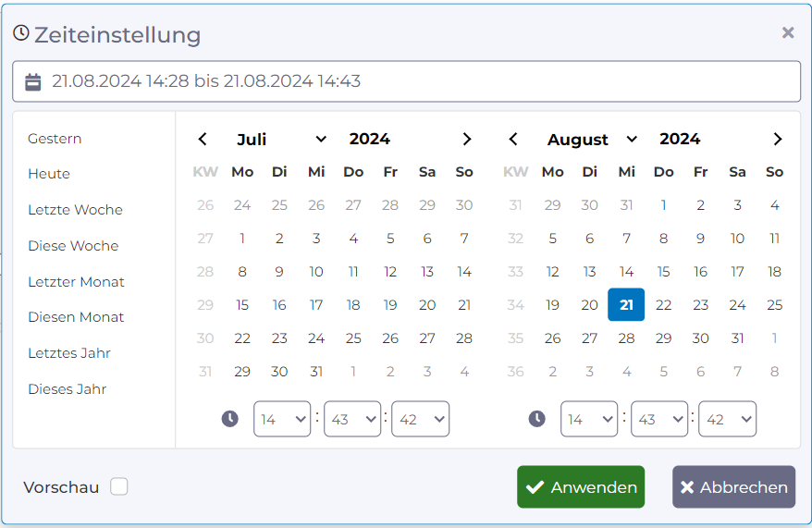The height and width of the screenshot is (528, 812).
Task: Pick July 15 in the Juli calendar
Action: tap(242, 305)
